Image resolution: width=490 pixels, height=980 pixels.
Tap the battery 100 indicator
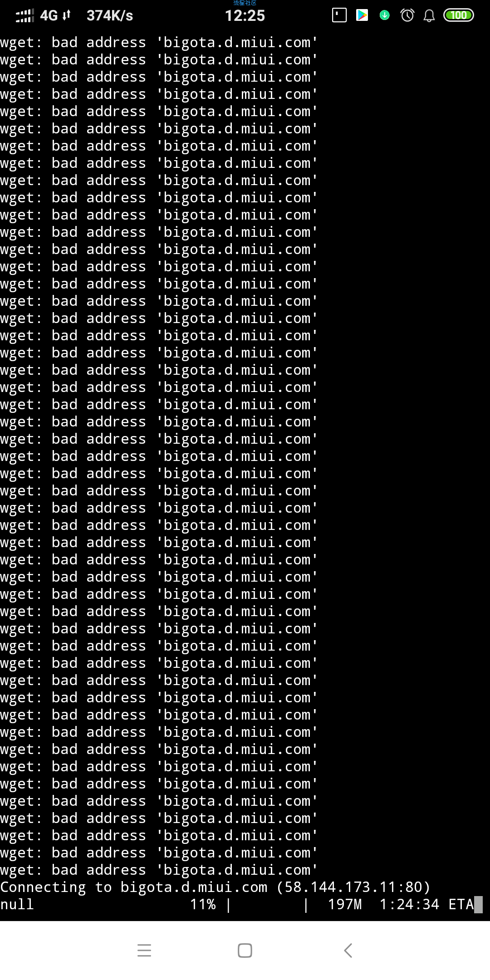tap(459, 15)
